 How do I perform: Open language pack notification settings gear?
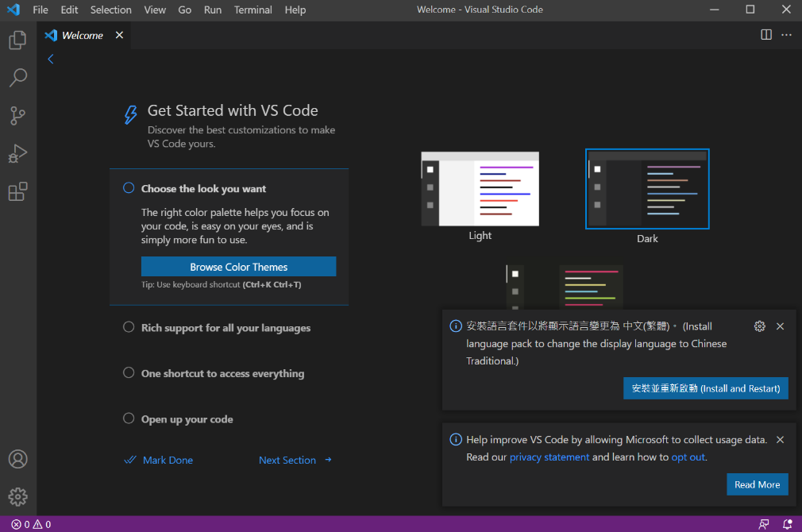(x=760, y=326)
